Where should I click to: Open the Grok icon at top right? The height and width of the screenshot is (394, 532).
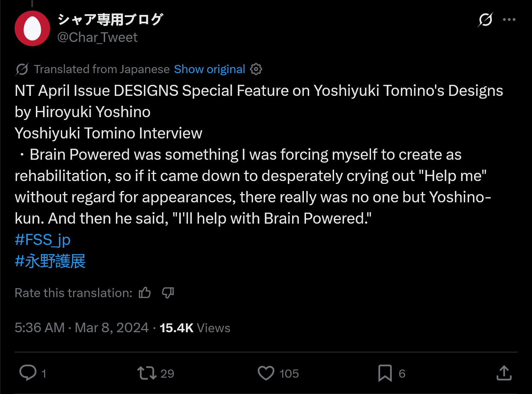tap(485, 20)
